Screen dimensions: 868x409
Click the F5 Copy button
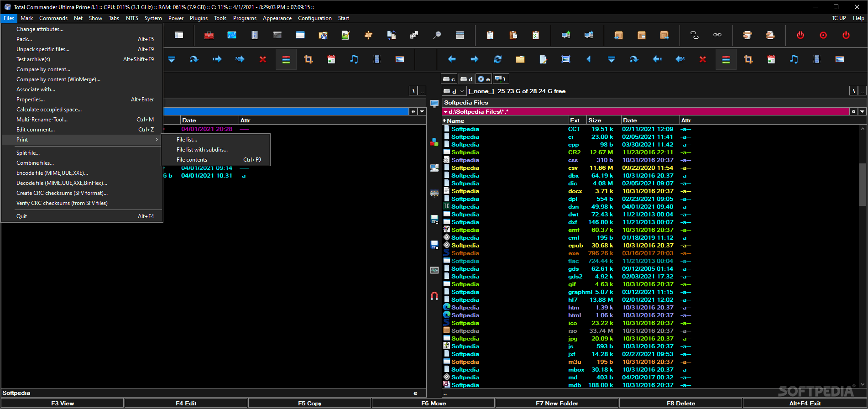pos(309,403)
